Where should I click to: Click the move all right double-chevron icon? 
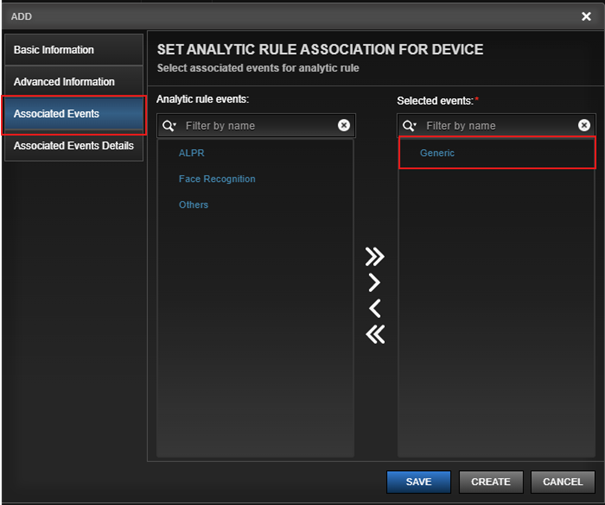click(x=375, y=257)
